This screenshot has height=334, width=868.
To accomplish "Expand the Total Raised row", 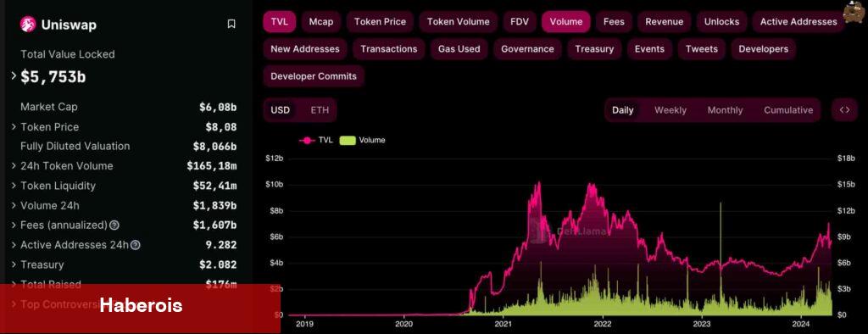I will click(14, 285).
